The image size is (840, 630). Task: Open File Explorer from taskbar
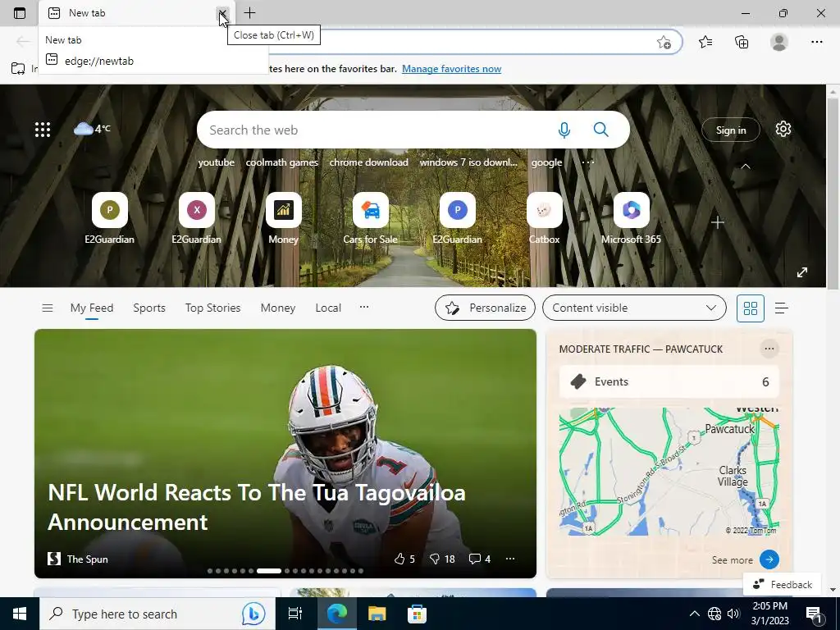pos(377,614)
